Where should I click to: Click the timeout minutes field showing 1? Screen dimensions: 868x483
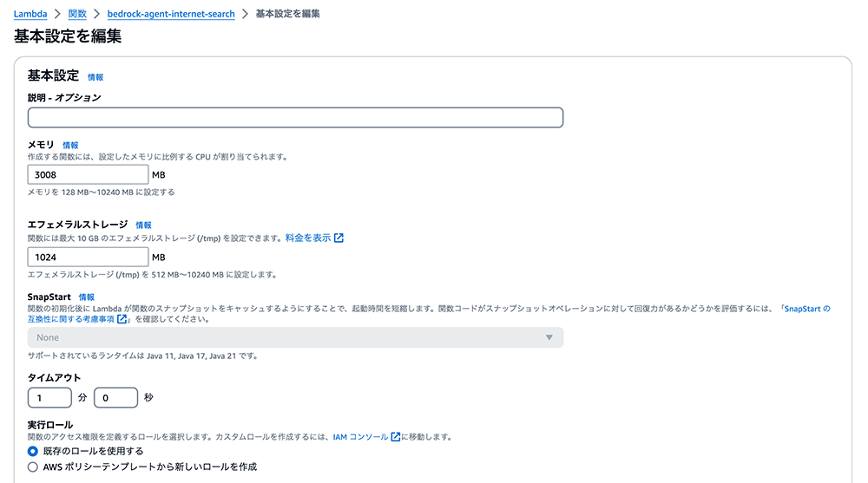point(49,398)
